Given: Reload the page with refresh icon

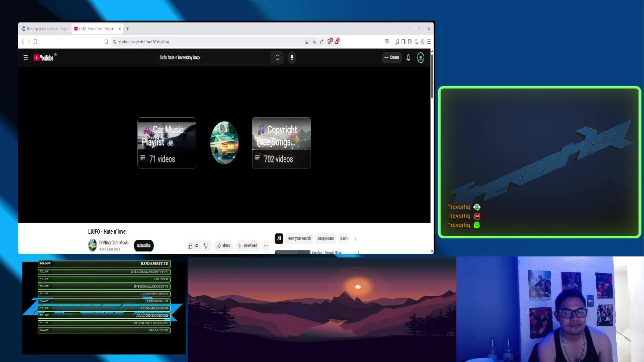Looking at the screenshot, I should [x=35, y=42].
